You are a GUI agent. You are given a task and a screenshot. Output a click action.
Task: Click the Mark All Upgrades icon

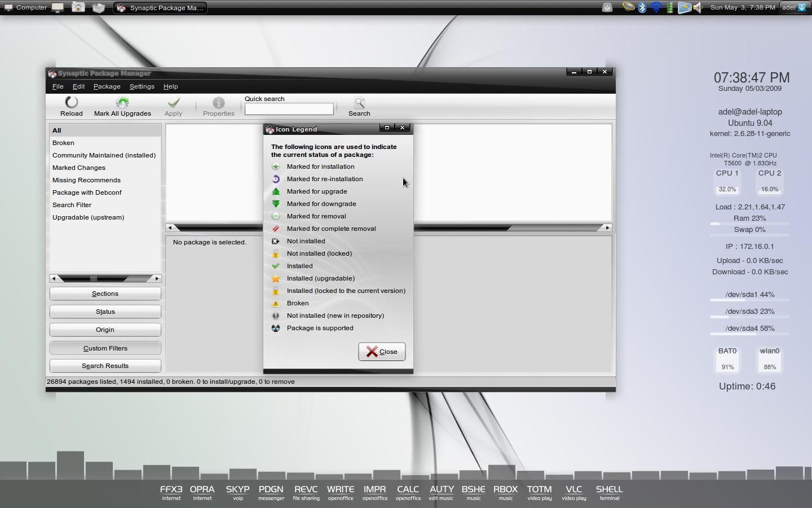122,102
